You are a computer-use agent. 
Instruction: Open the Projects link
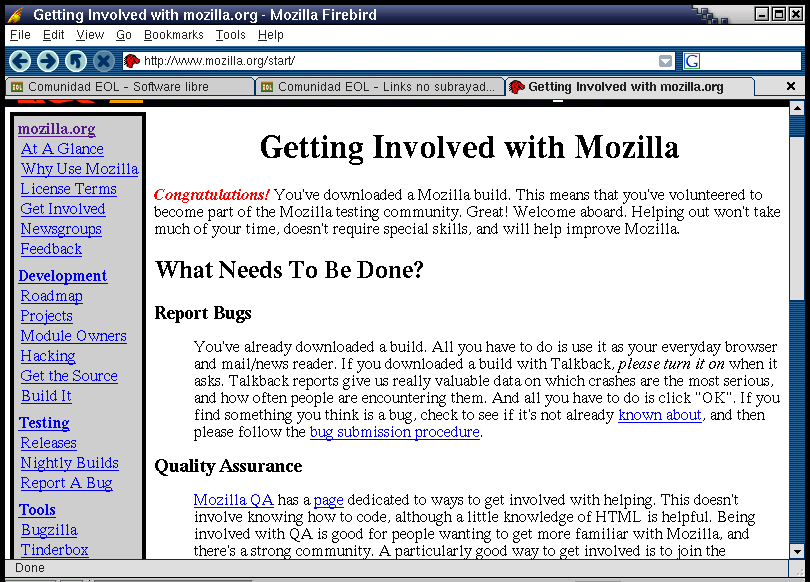click(x=46, y=317)
